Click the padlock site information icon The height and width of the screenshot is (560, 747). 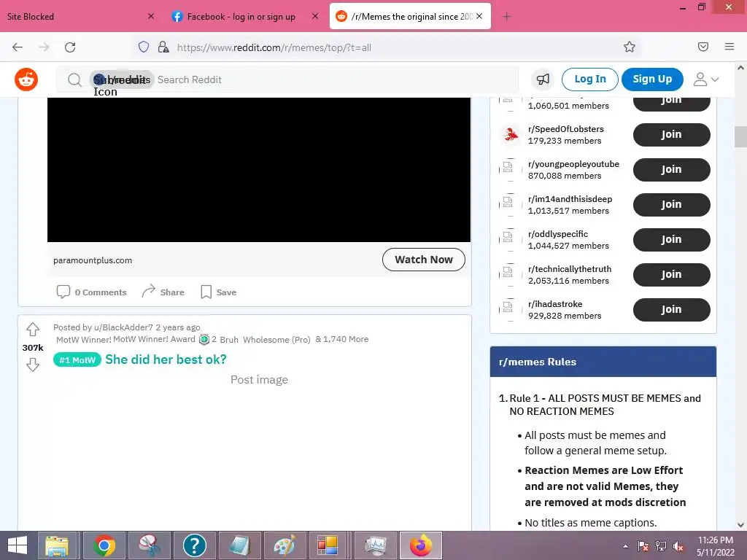click(x=163, y=47)
